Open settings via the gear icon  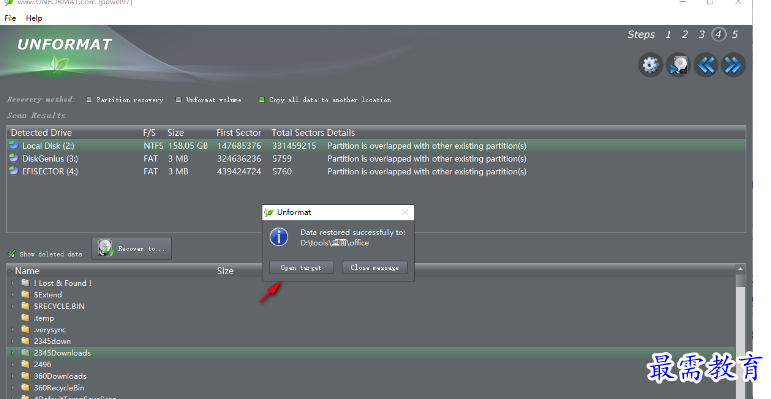pyautogui.click(x=650, y=65)
